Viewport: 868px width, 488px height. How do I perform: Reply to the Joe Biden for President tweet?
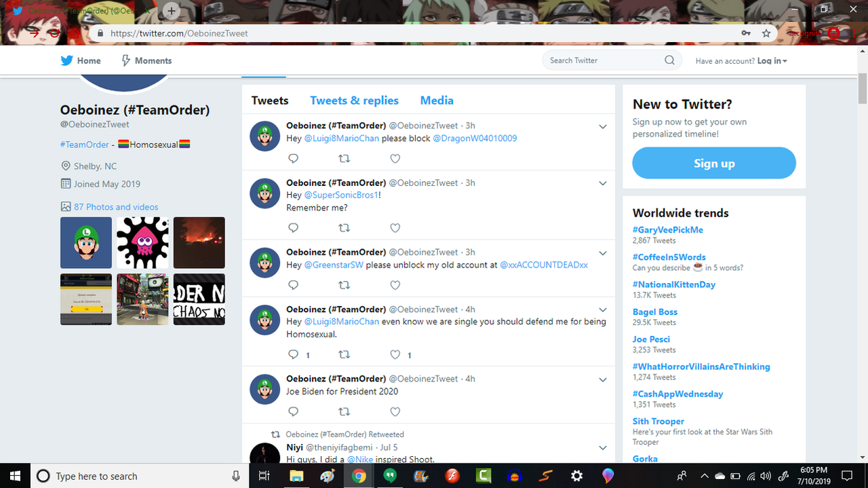point(294,411)
